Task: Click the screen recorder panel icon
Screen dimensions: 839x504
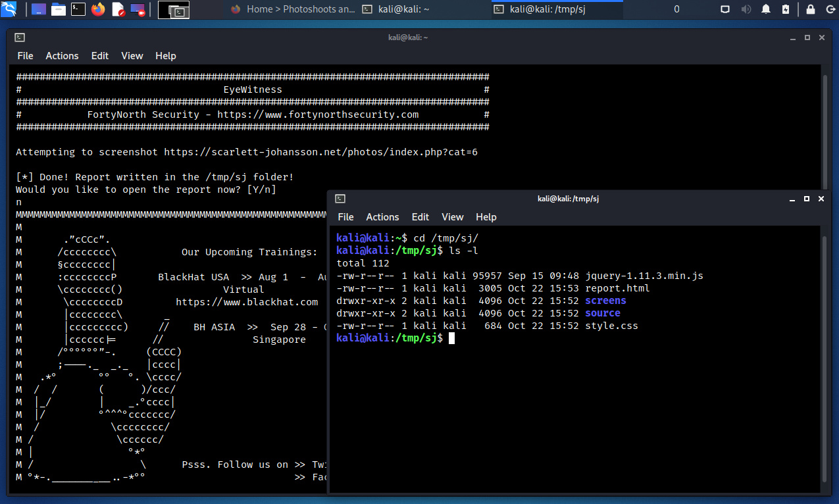Action: pyautogui.click(x=138, y=9)
